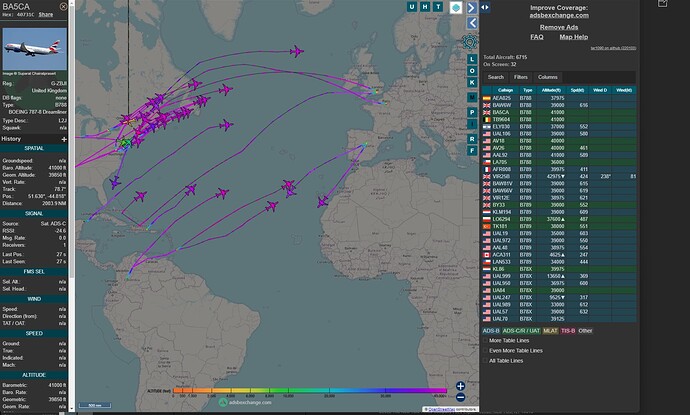Sort table by Wind(kt) column

coord(624,90)
